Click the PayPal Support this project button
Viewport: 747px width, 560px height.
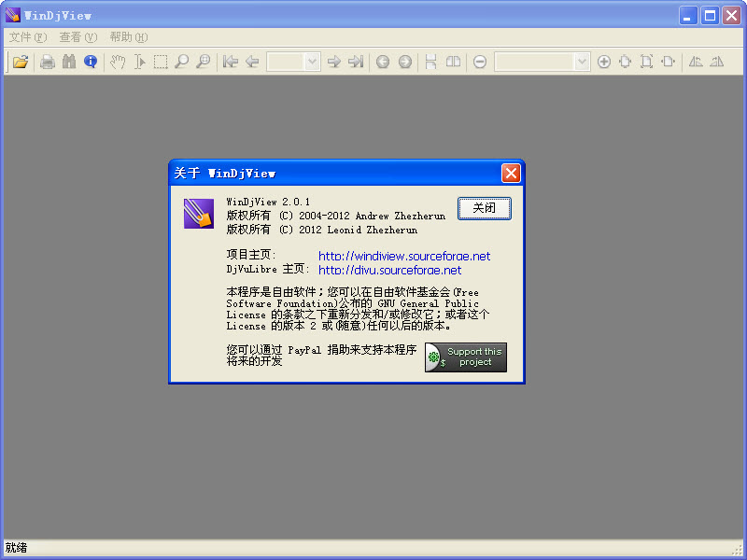(x=465, y=357)
